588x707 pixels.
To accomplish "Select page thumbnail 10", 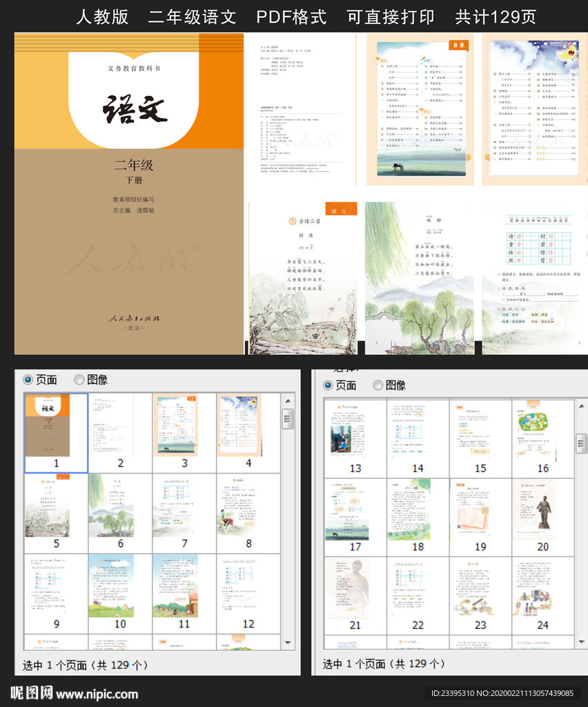I will (x=120, y=593).
